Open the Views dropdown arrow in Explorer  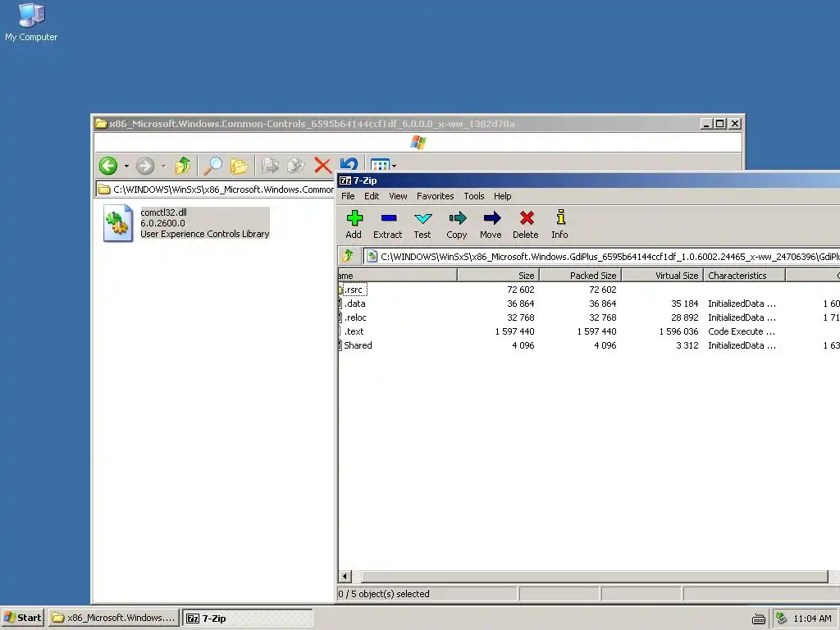(x=395, y=166)
